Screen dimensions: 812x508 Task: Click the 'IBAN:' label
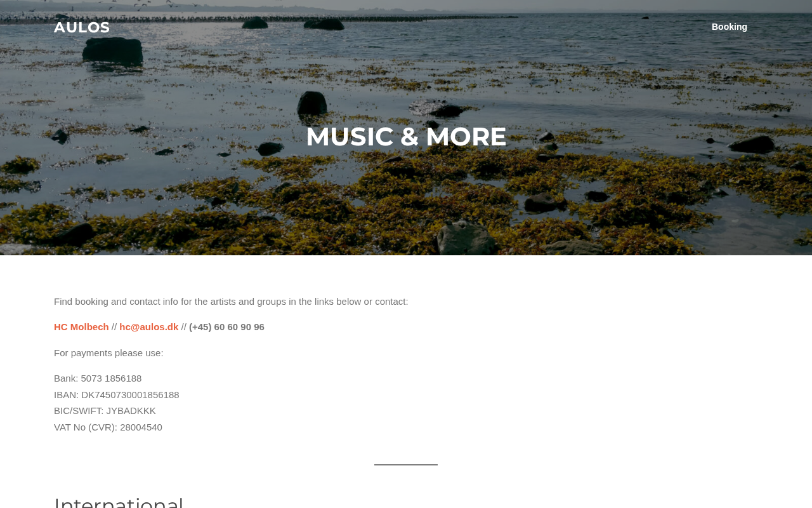pyautogui.click(x=66, y=395)
